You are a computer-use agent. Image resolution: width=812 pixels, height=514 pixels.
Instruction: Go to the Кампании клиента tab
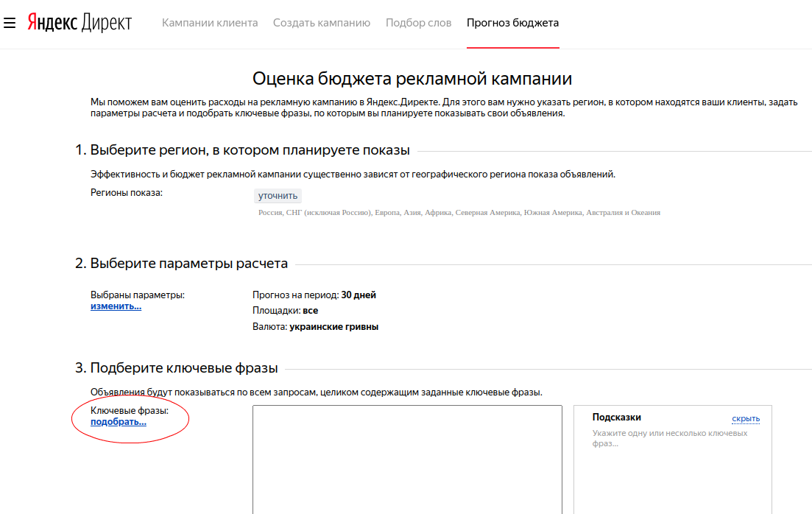(x=210, y=23)
